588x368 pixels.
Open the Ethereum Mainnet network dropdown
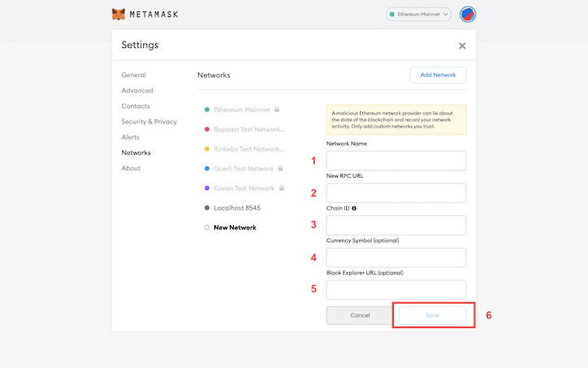click(x=419, y=15)
